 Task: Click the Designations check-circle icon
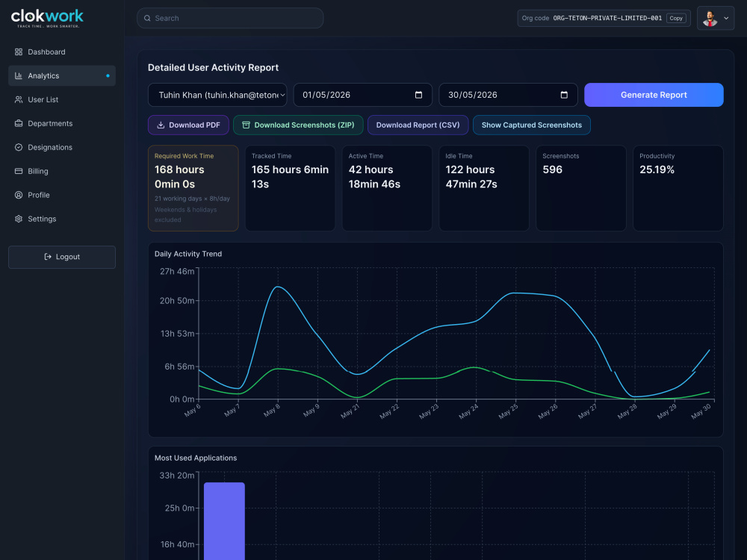[19, 147]
